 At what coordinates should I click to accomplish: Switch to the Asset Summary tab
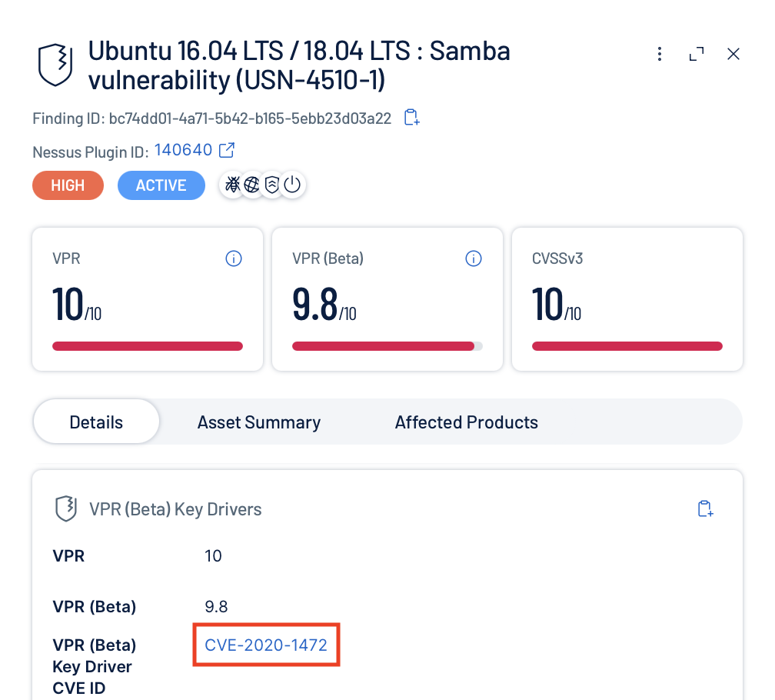tap(259, 422)
